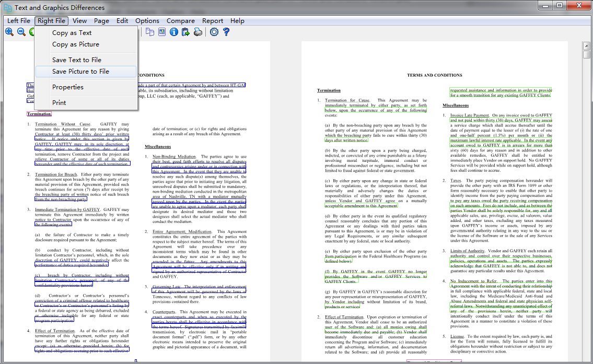This screenshot has height=364, width=593.
Task: Click 'Invoice Late Payment' clause title
Action: coord(469,115)
